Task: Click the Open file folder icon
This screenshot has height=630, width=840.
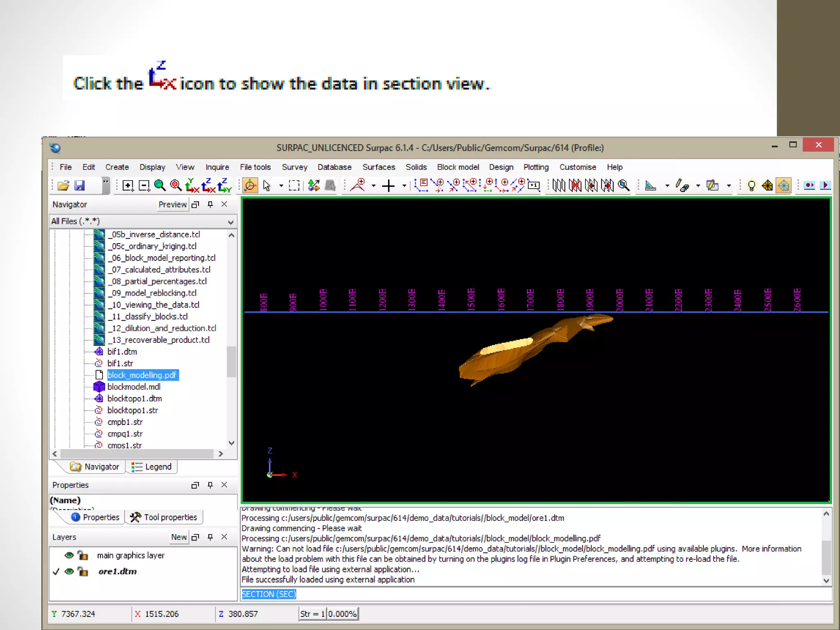Action: coord(63,185)
